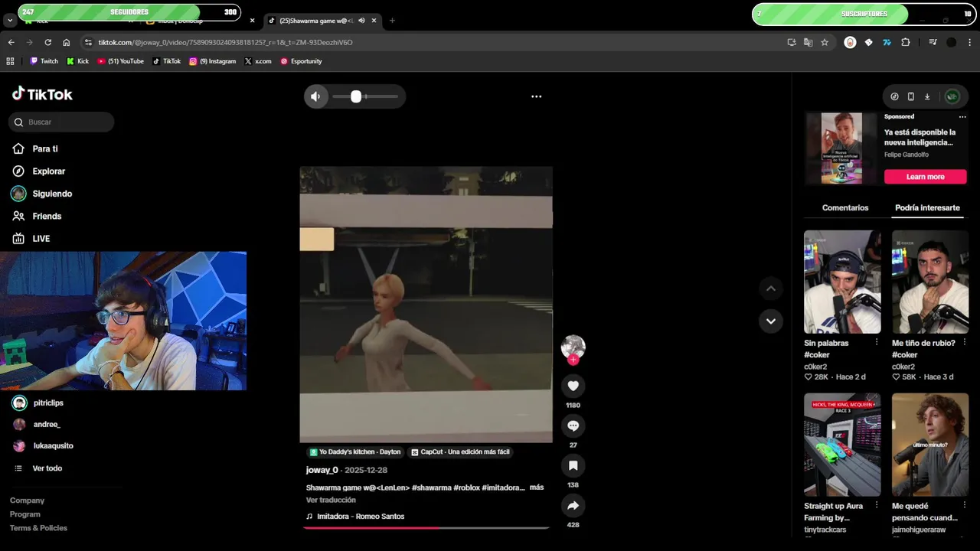Seek on the video progress bar
The image size is (980, 551).
426,528
